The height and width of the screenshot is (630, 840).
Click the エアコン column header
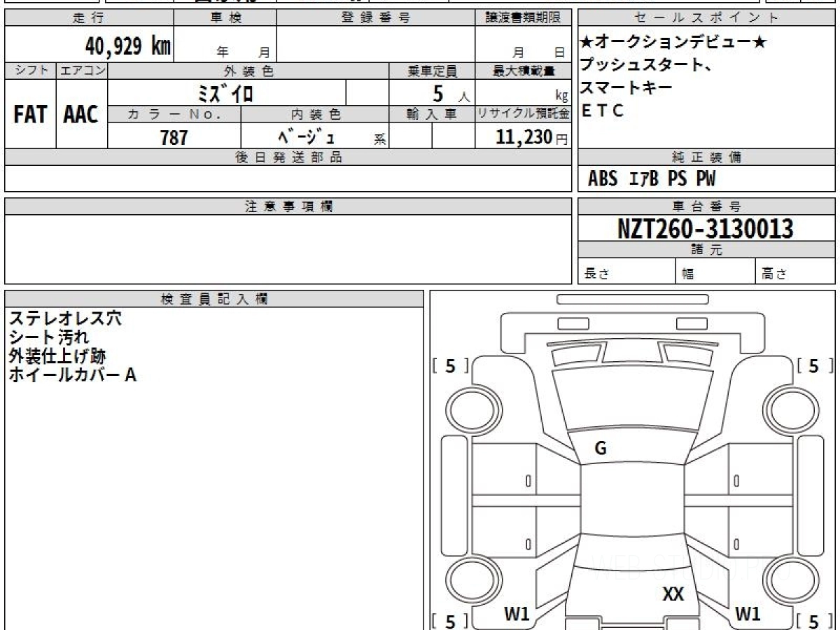tap(82, 71)
